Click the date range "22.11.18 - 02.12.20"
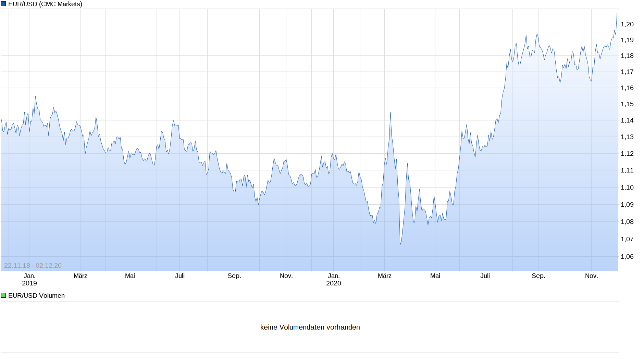 click(x=33, y=266)
